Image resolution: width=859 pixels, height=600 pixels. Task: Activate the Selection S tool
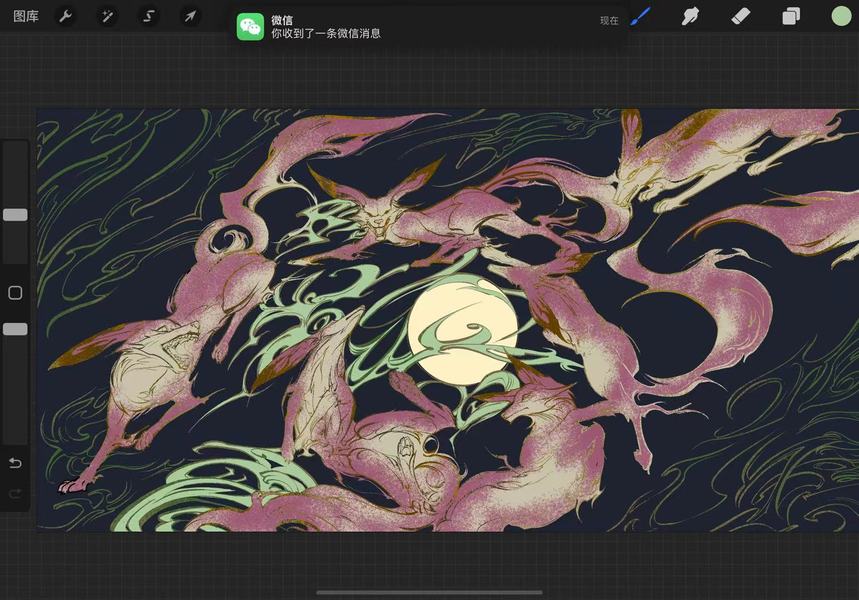148,16
